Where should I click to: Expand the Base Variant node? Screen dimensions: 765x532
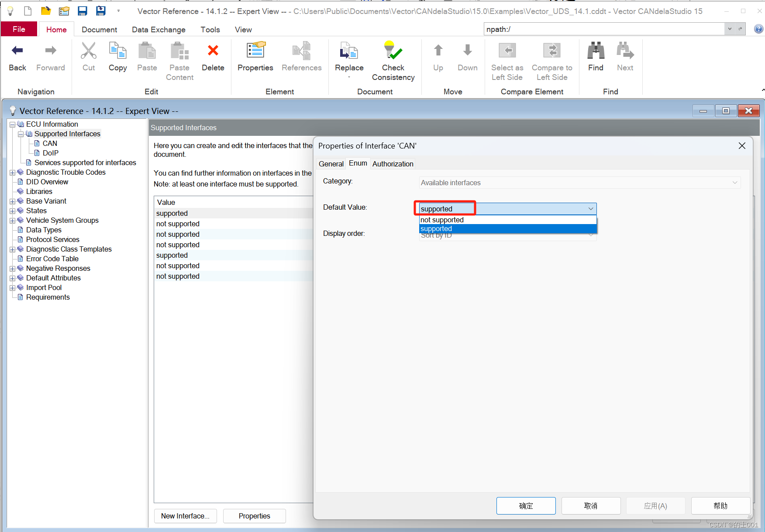point(13,201)
